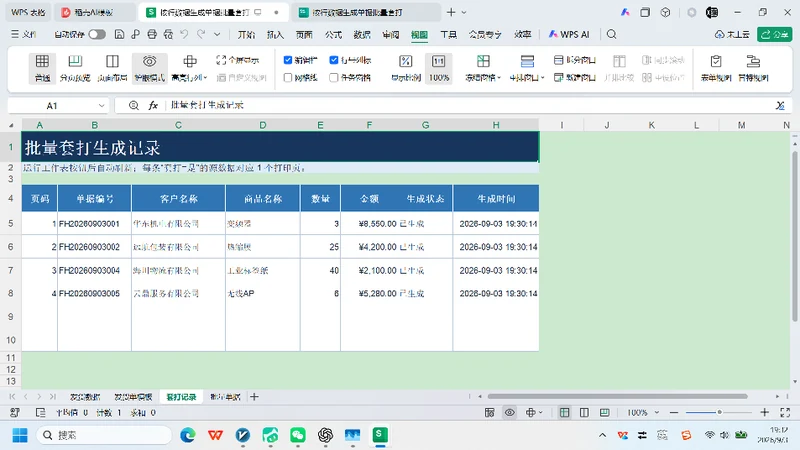Click the Print icon in quick access
Image resolution: width=800 pixels, height=450 pixels.
(x=152, y=34)
